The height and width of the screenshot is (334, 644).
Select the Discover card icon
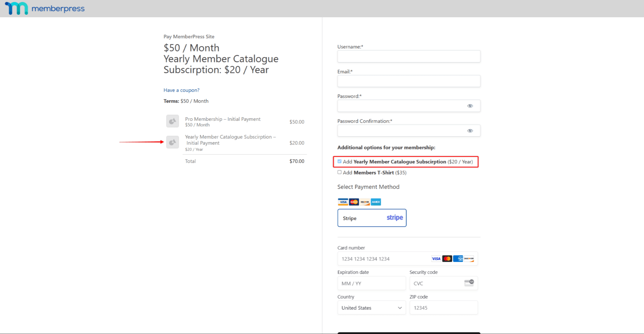click(x=365, y=202)
